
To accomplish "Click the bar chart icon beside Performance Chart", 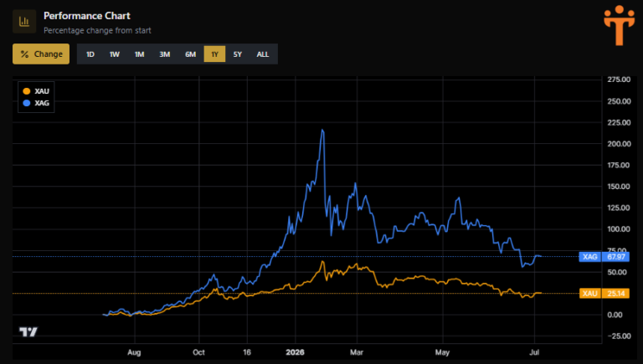I will coord(24,21).
